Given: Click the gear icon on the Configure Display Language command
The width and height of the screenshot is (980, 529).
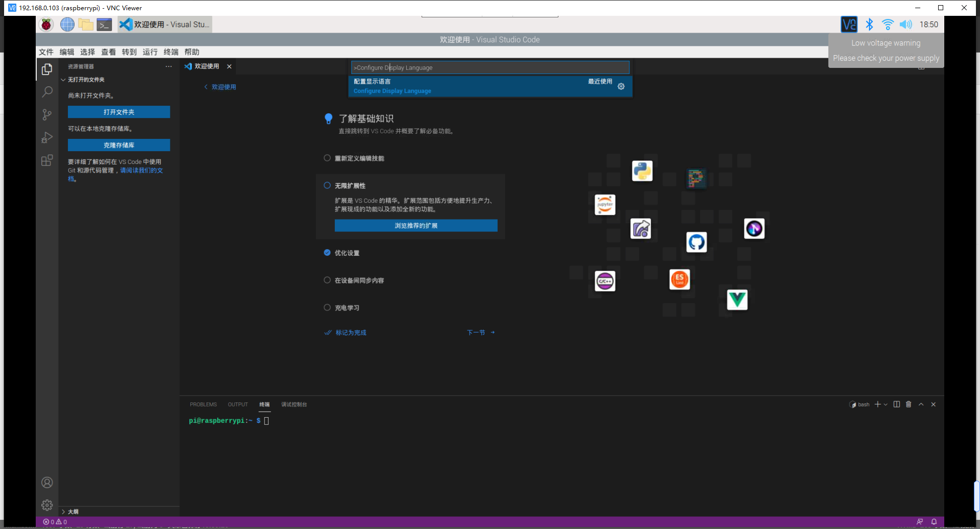Looking at the screenshot, I should tap(621, 86).
